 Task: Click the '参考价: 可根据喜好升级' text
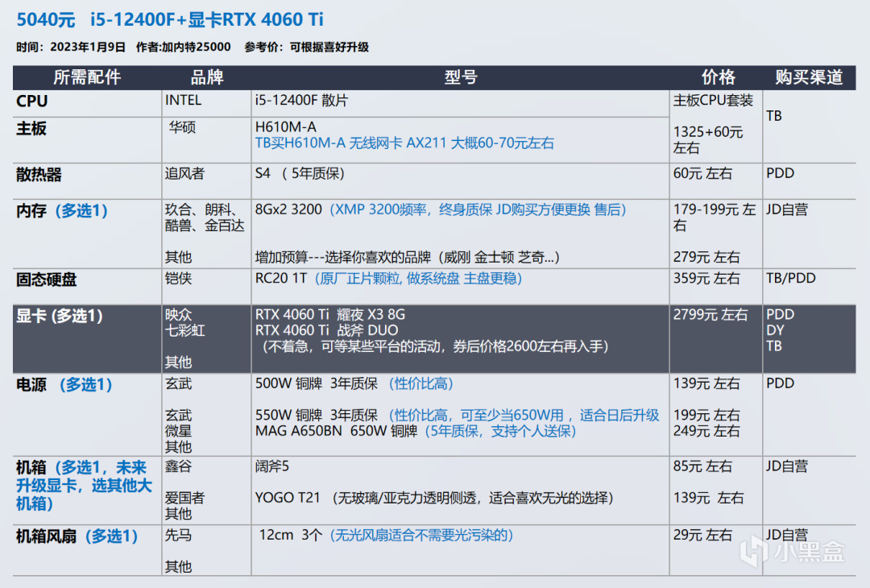point(306,48)
